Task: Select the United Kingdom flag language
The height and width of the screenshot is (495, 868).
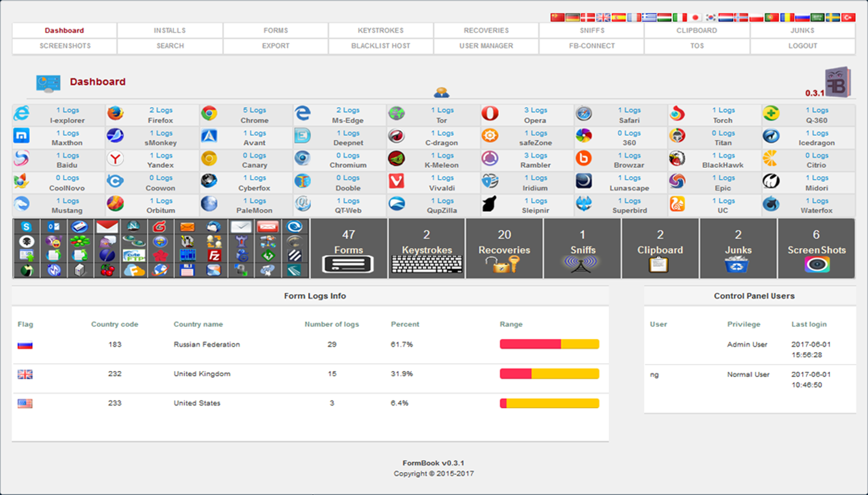Action: click(x=603, y=17)
